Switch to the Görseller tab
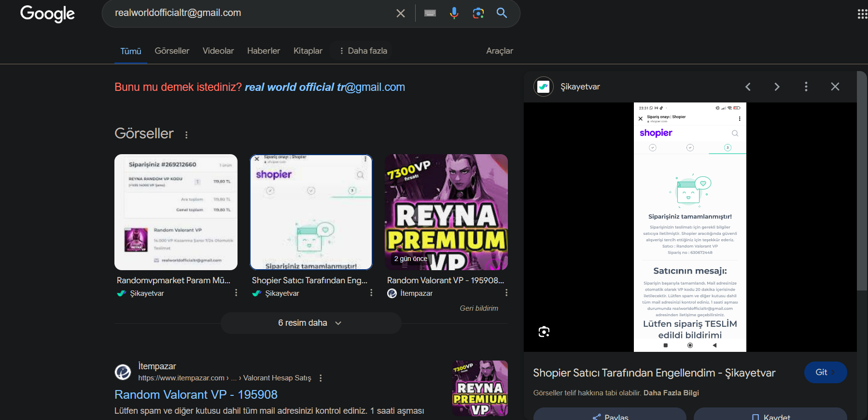Image resolution: width=868 pixels, height=420 pixels. (x=172, y=51)
